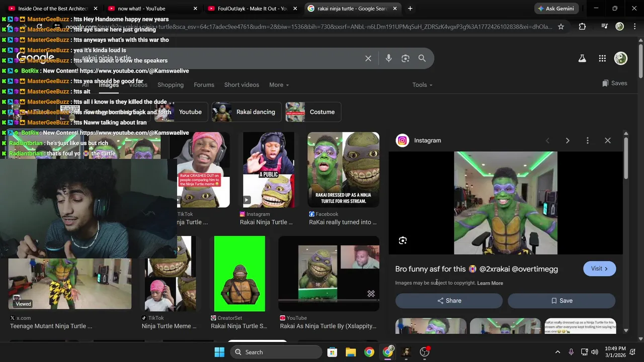Open the CreatorSet green screen turtle thumbnail
The image size is (644, 362).
(239, 274)
